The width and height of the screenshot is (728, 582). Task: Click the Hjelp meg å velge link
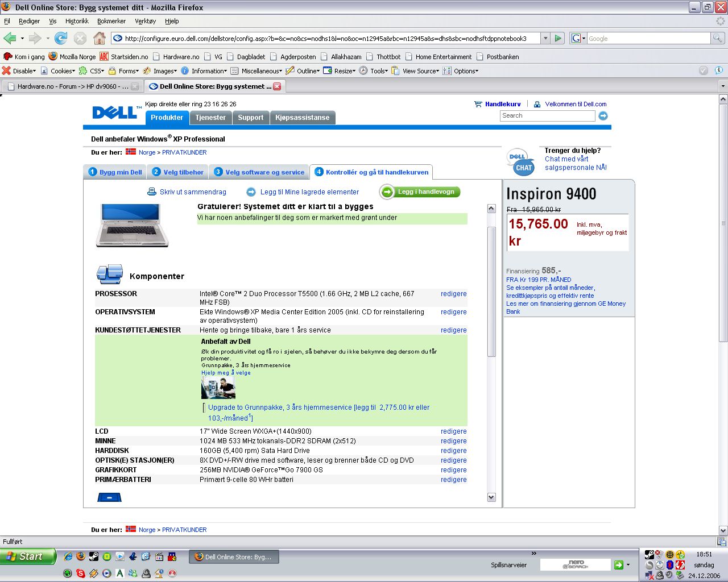[x=226, y=373]
